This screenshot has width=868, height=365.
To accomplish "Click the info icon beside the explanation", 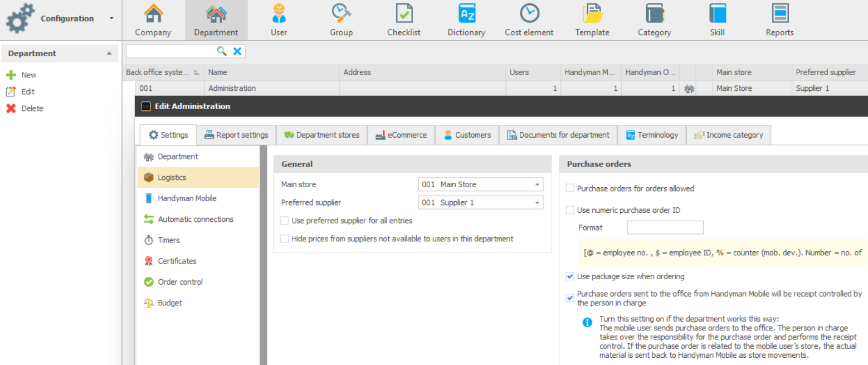I will 587,322.
